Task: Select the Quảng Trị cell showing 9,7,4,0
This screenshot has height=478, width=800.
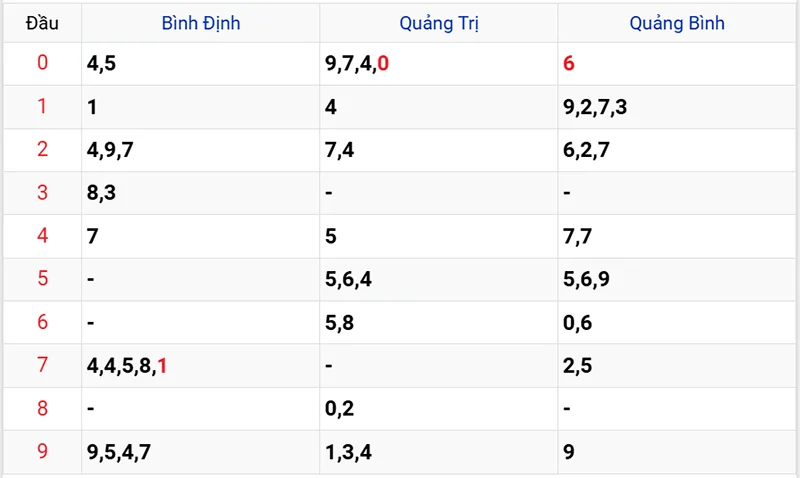Action: tap(357, 64)
